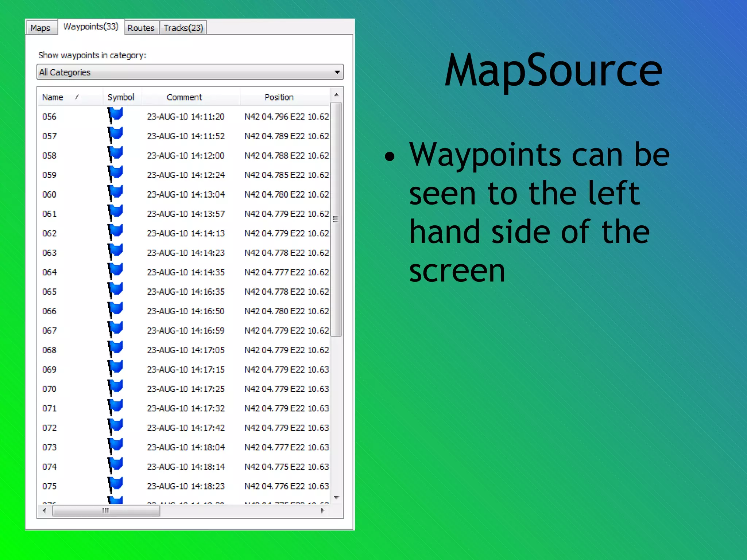747x560 pixels.
Task: Click position of waypoint 074
Action: point(287,467)
